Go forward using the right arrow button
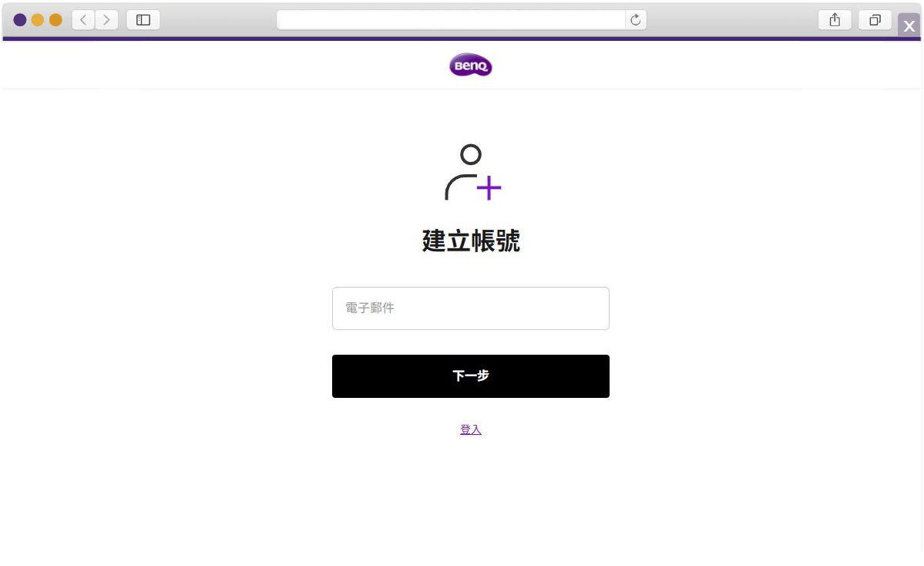Image resolution: width=924 pixels, height=566 pixels. 106,20
